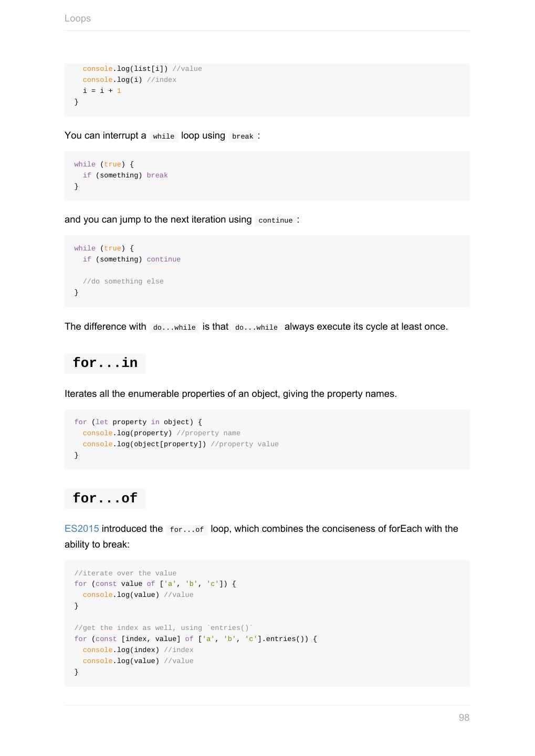Click the inline 'break' code label

click(243, 136)
